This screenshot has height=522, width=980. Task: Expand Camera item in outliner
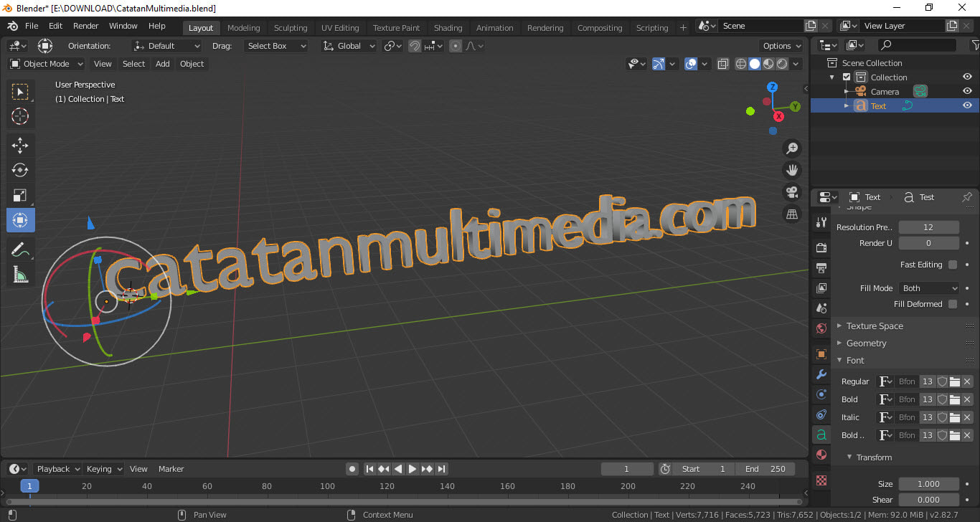pyautogui.click(x=847, y=92)
